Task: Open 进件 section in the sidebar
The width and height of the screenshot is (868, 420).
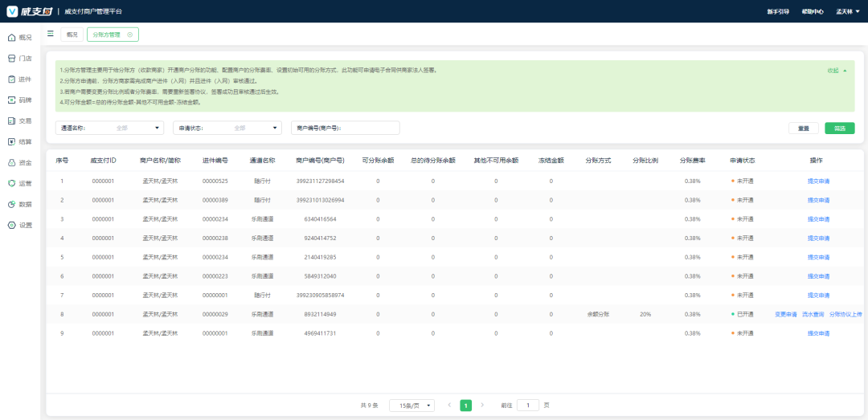Action: 19,80
